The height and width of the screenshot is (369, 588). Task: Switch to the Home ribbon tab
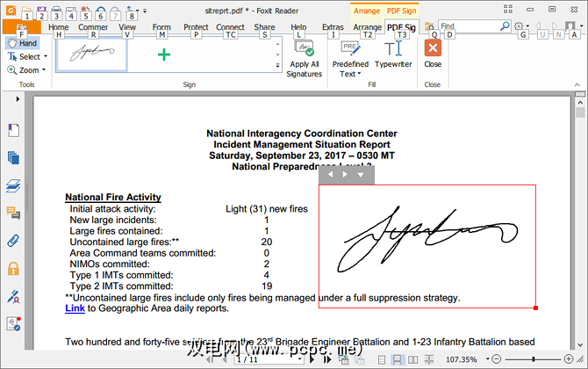point(59,27)
